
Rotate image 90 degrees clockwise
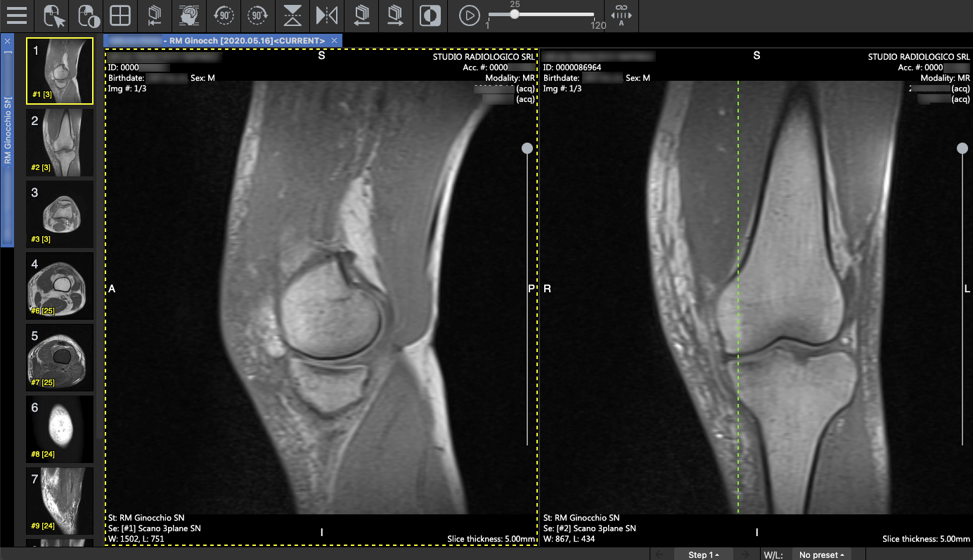257,15
